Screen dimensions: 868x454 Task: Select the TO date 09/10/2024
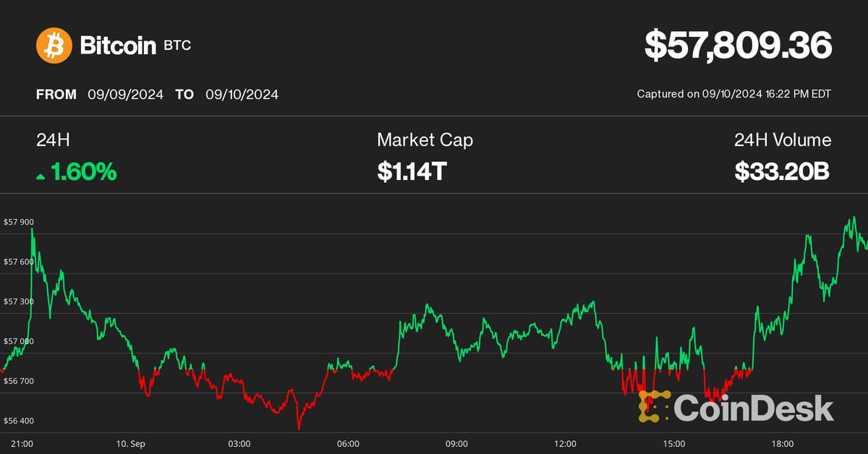(242, 95)
